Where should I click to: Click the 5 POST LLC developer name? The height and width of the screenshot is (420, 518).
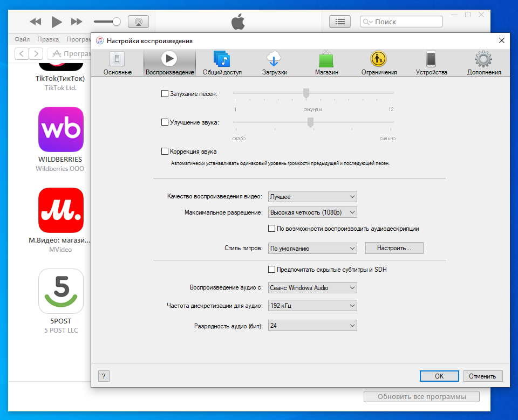61,330
